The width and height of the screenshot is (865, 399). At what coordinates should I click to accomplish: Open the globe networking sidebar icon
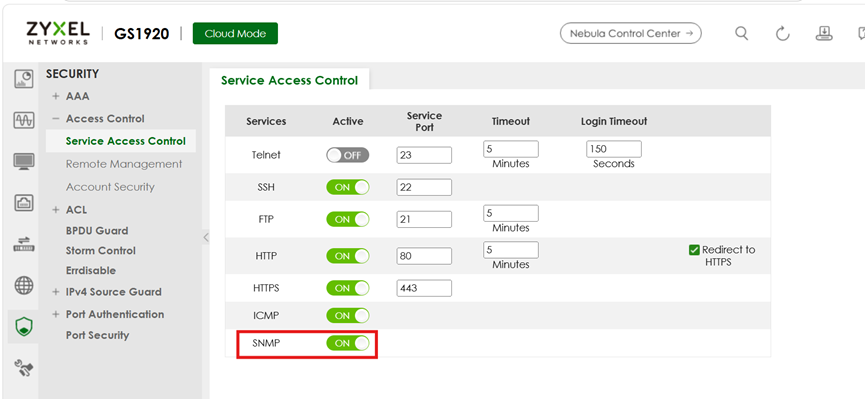[24, 285]
